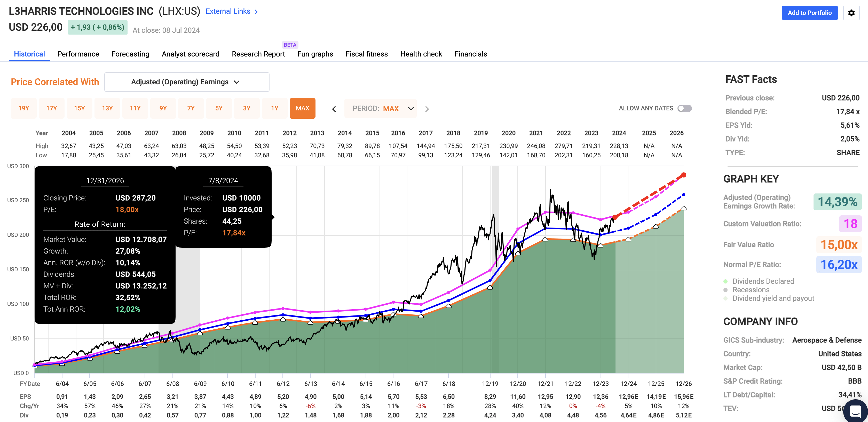Select the MAX time range button
This screenshot has width=868, height=422.
[x=303, y=108]
